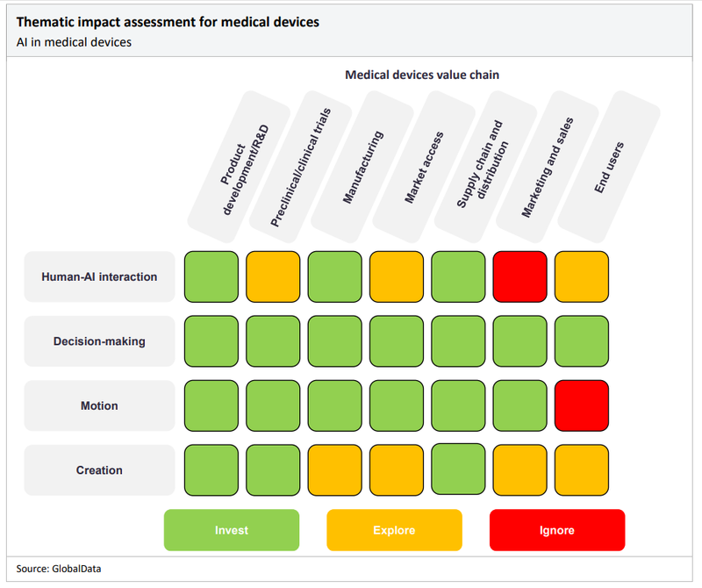Click the Market access column header
Image resolution: width=702 pixels, height=588 pixels.
point(424,168)
